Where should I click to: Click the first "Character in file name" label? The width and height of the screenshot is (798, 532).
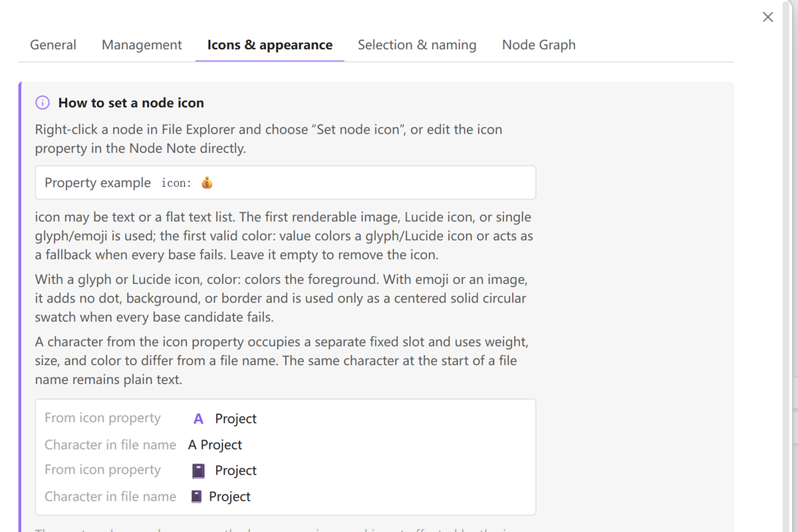pyautogui.click(x=110, y=444)
